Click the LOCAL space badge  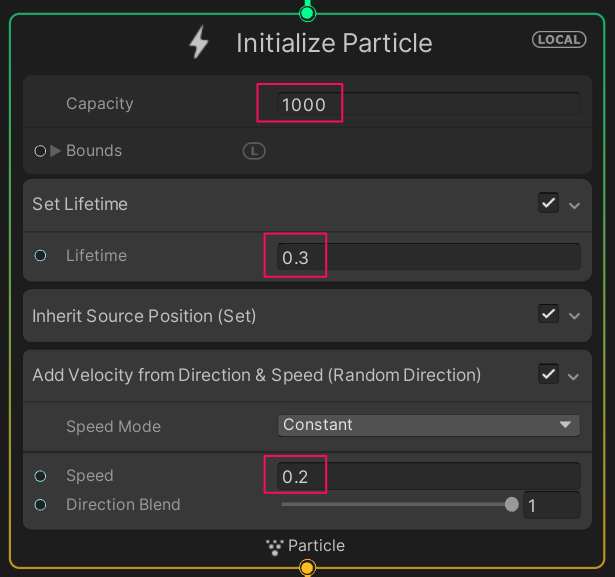pos(559,40)
